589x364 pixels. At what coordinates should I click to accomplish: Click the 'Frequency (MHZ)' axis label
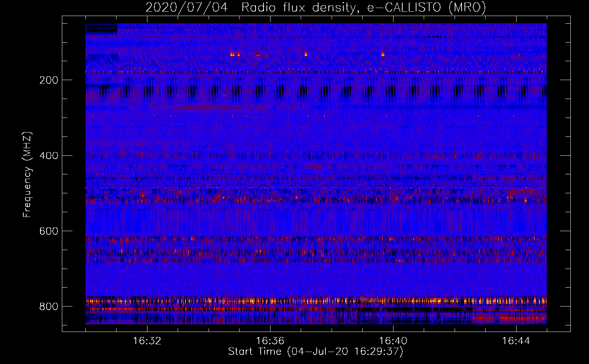[x=27, y=175]
